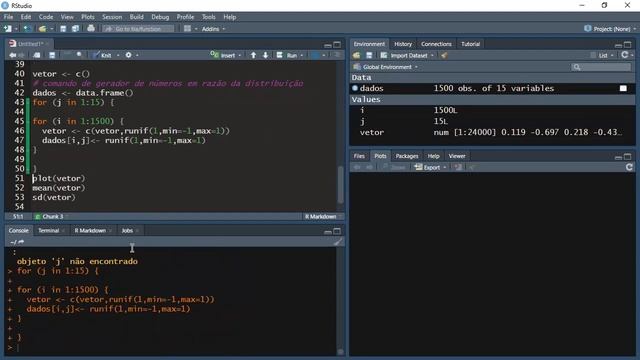Remove current plot icon in Plots pane

point(458,167)
